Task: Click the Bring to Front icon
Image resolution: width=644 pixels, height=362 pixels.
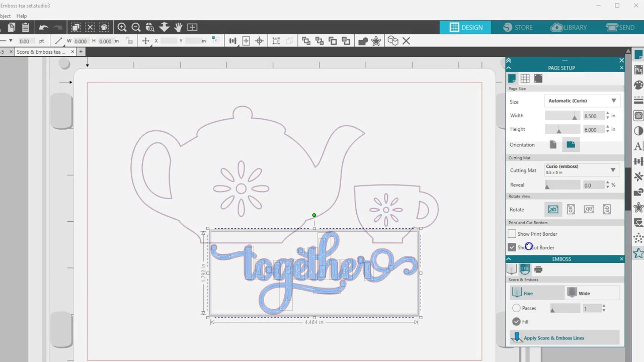Action: pos(306,41)
